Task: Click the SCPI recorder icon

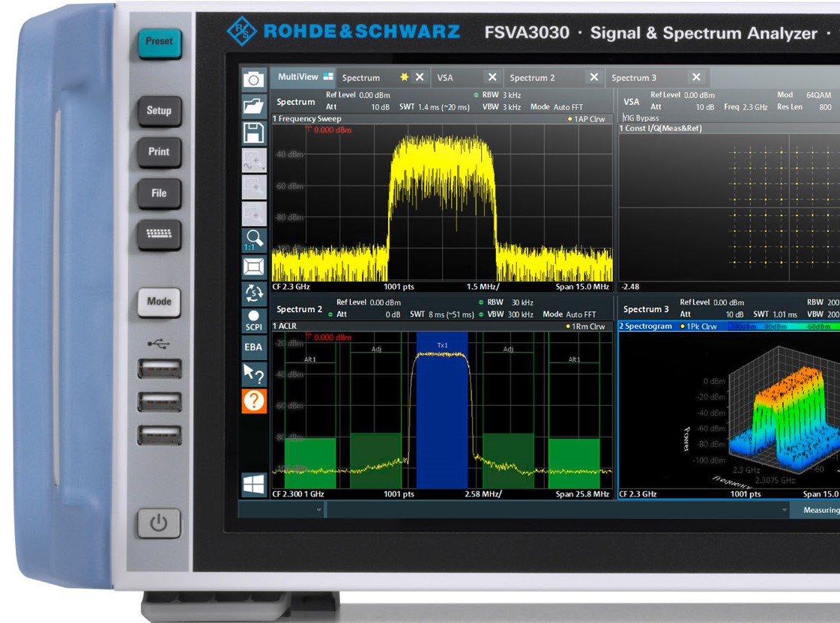Action: (x=254, y=320)
